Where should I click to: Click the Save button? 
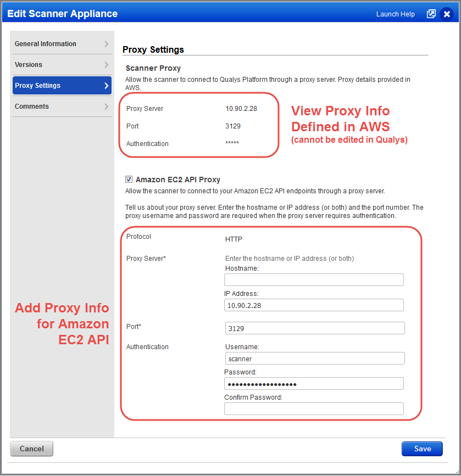pyautogui.click(x=421, y=449)
